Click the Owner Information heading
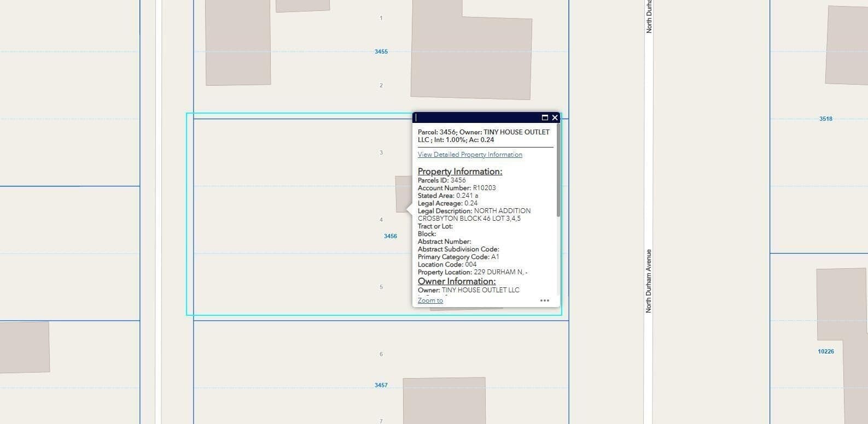The height and width of the screenshot is (424, 868). click(457, 281)
